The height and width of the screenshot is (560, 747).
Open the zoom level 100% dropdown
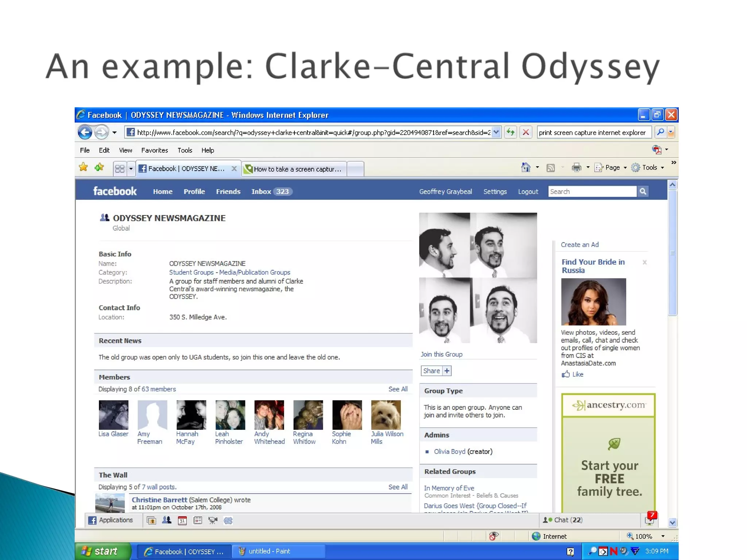663,536
